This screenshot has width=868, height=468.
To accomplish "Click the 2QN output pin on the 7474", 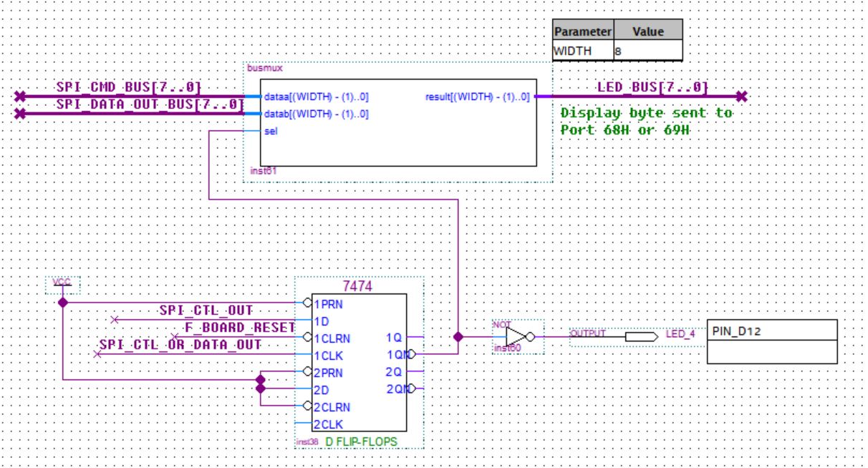I will point(397,390).
